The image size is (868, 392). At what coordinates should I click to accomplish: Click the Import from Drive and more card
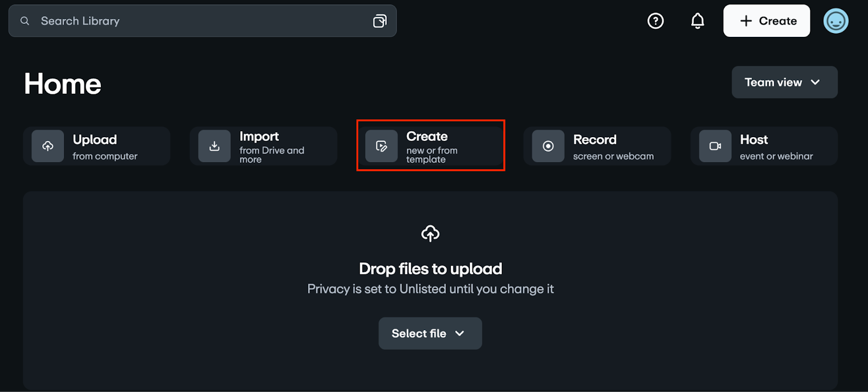pos(264,146)
